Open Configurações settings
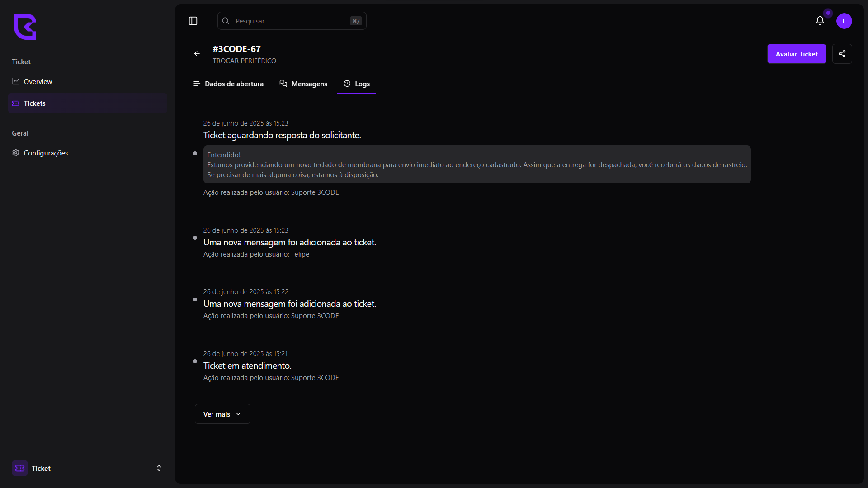The width and height of the screenshot is (868, 488). (45, 153)
